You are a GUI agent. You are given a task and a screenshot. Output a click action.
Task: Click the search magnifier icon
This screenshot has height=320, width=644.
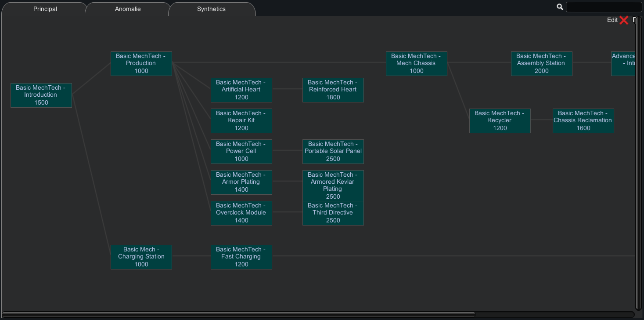point(560,7)
